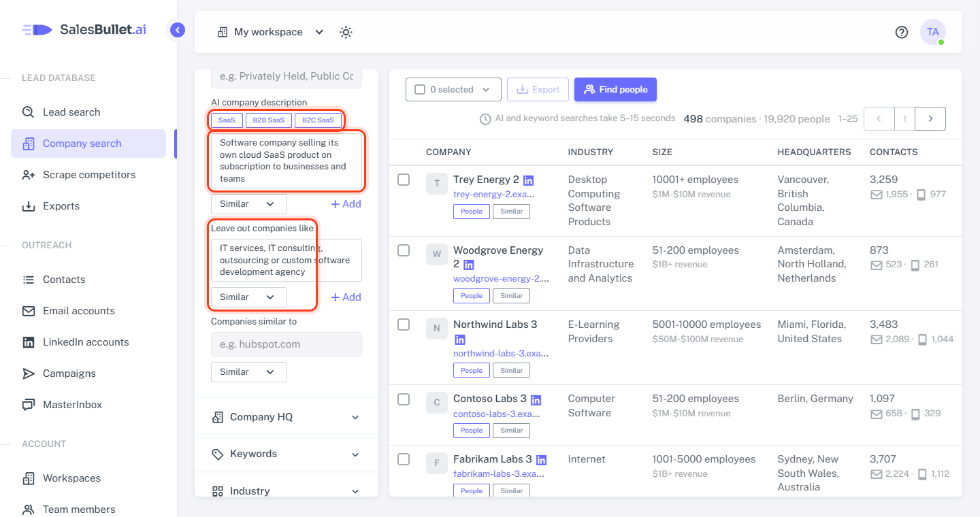The width and height of the screenshot is (980, 517).
Task: Open MasterInbox in sidebar
Action: tap(88, 405)
